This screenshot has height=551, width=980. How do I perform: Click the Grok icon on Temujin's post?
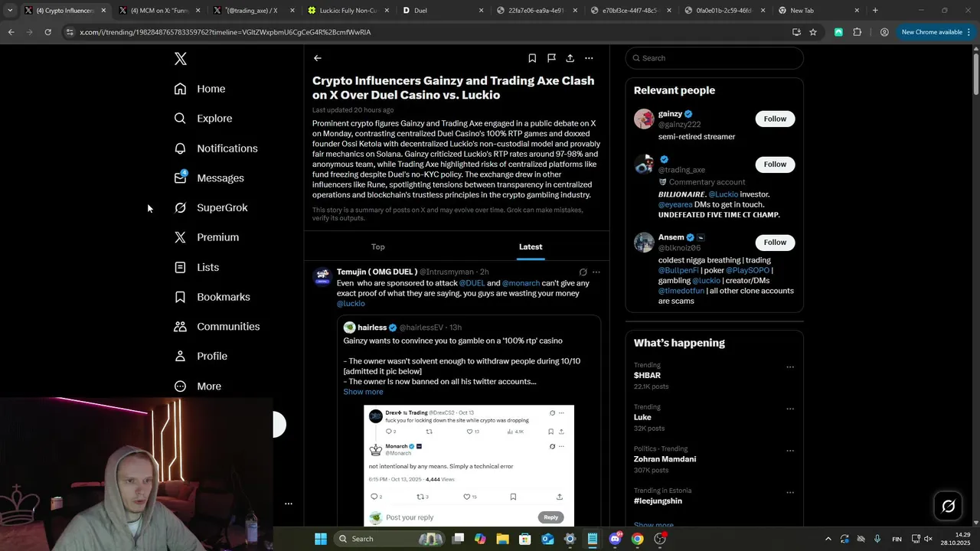(x=583, y=272)
